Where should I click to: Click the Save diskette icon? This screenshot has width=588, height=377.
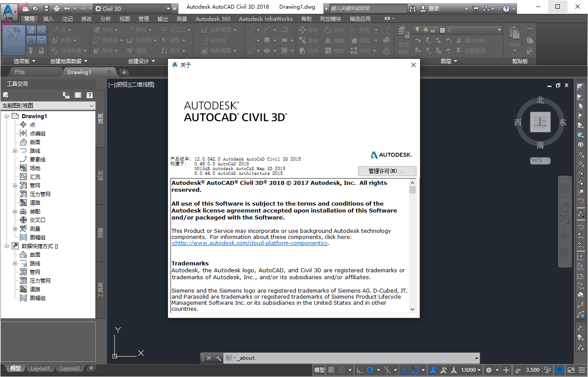[x=45, y=8]
